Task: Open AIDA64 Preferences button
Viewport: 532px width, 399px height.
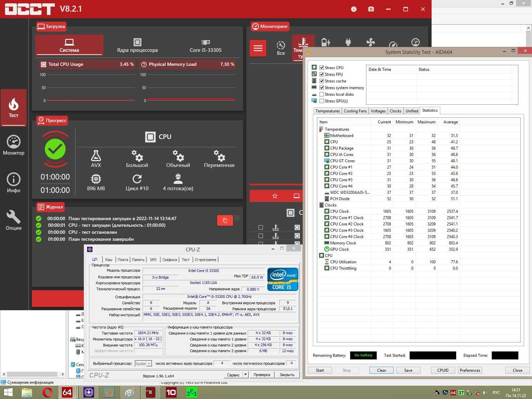Action: point(470,370)
